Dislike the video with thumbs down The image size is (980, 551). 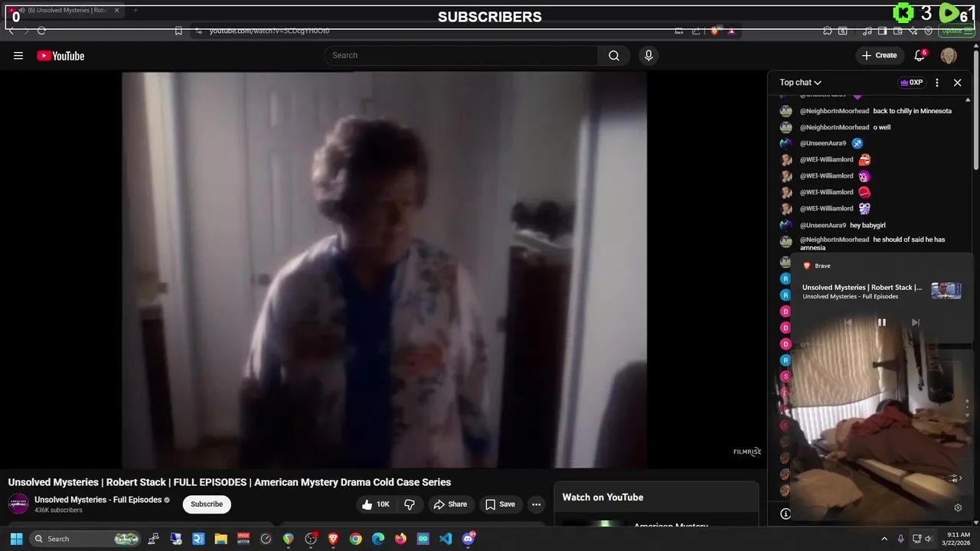[x=410, y=504]
